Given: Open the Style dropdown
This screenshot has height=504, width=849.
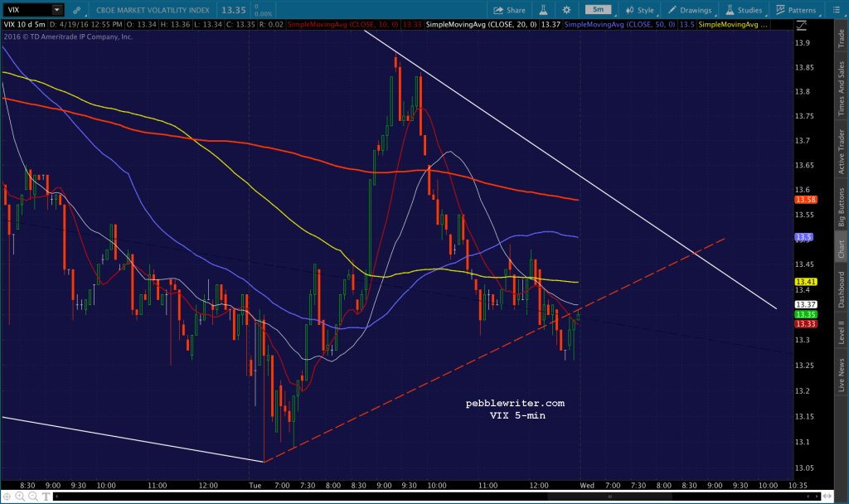Looking at the screenshot, I should [x=640, y=10].
